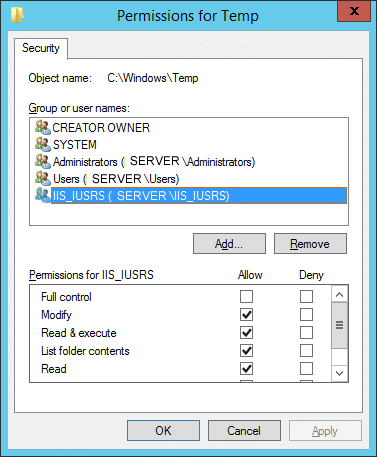The width and height of the screenshot is (377, 457).
Task: Click permissions list scroll down arrow
Action: tap(340, 373)
